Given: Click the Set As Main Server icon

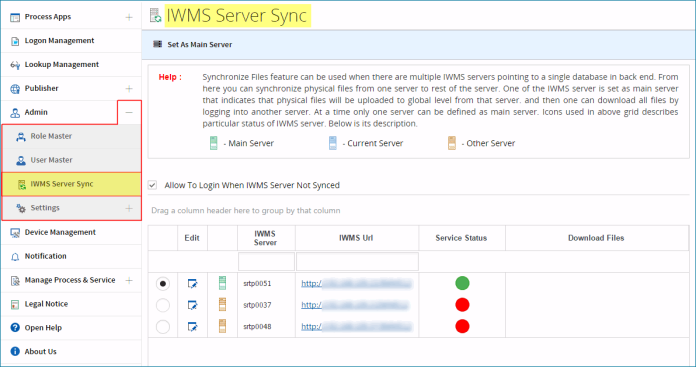Looking at the screenshot, I should click(x=157, y=44).
